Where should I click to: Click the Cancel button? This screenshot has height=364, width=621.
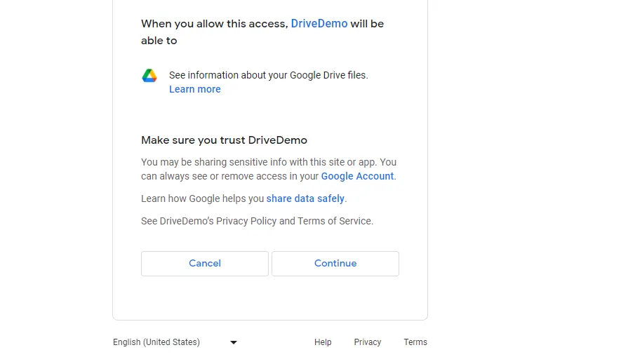(205, 264)
